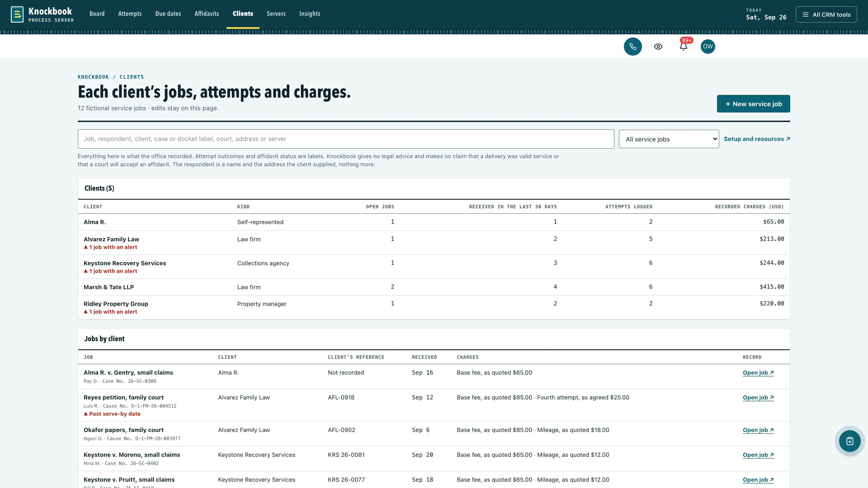Click Keystone Recovery Services client name

(125, 263)
